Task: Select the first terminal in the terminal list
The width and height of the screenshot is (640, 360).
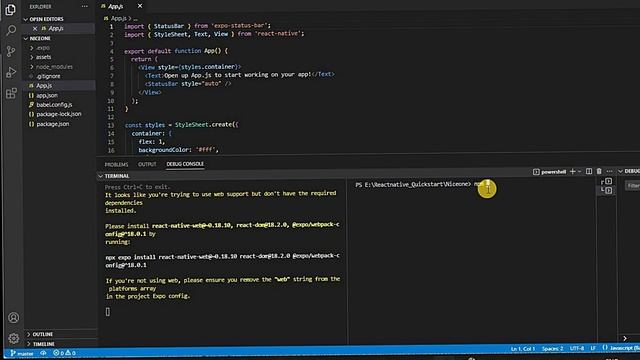Action: (x=607, y=182)
